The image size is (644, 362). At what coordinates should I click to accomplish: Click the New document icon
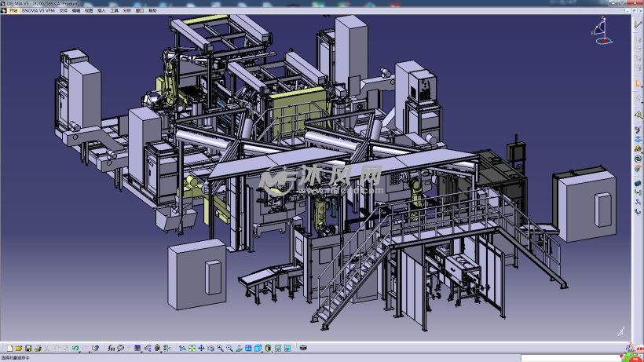coord(9,348)
